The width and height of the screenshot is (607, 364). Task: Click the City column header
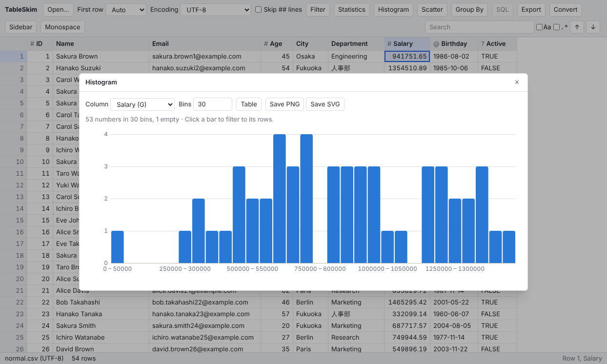tap(311, 44)
